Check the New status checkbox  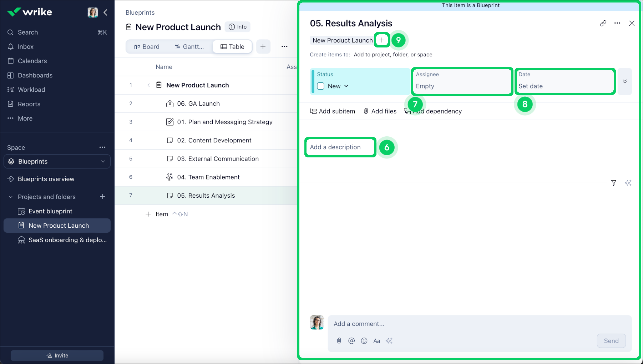point(321,86)
